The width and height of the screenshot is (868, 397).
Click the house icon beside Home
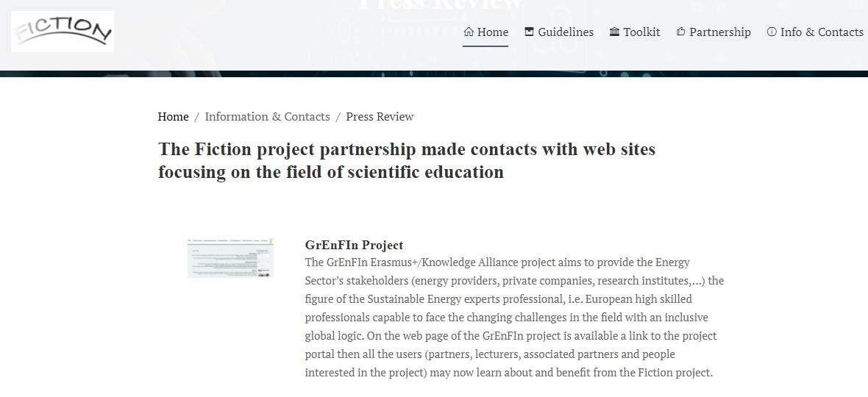(469, 32)
